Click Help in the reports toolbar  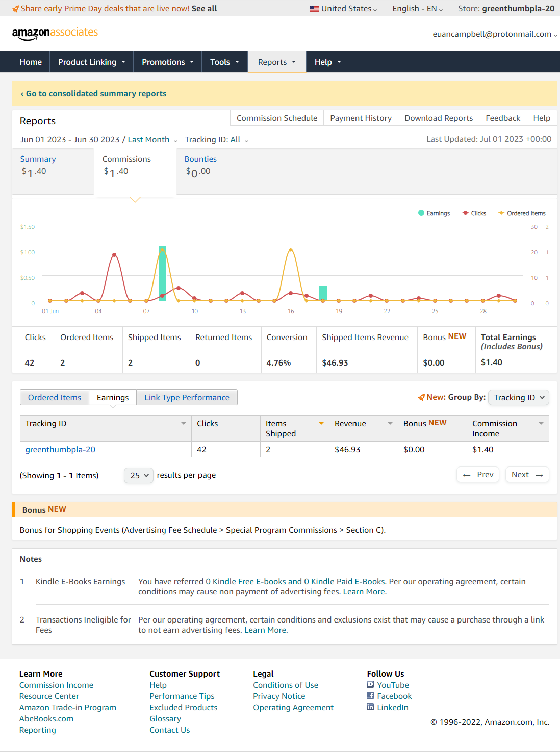point(542,118)
